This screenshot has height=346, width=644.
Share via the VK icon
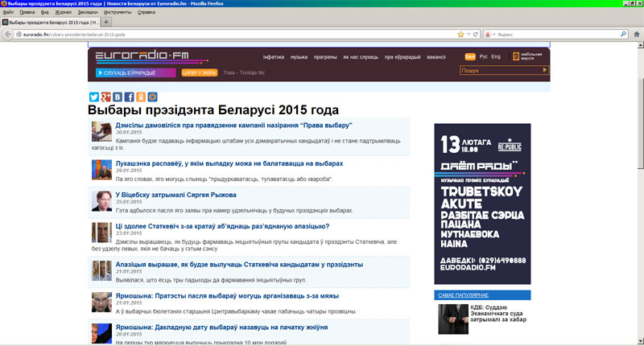(x=117, y=97)
